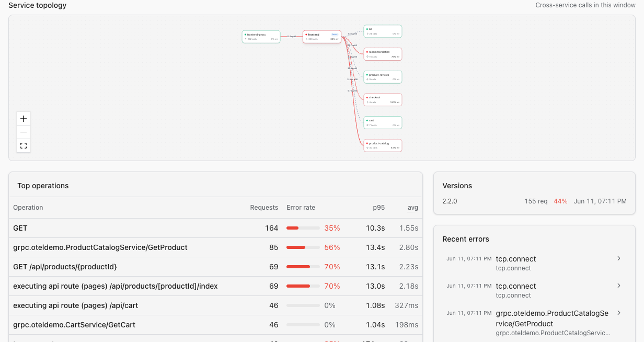Click the 35% error rate bar
The width and height of the screenshot is (644, 342).
(303, 228)
